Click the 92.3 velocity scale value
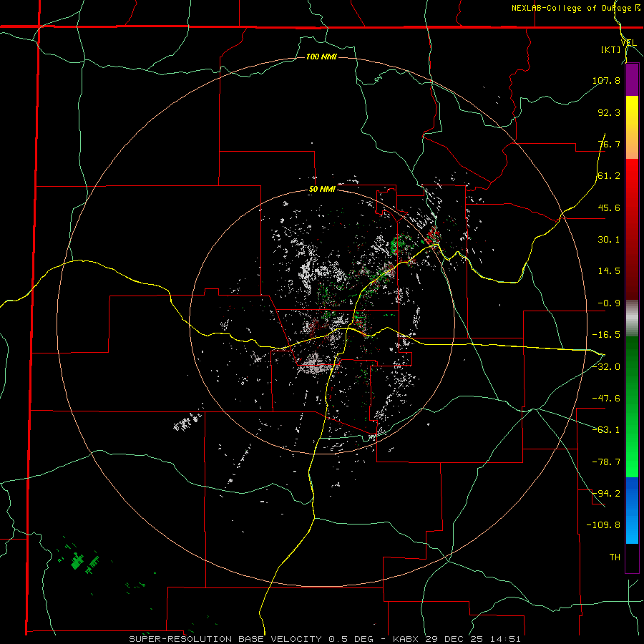Image resolution: width=644 pixels, height=644 pixels. 609,112
